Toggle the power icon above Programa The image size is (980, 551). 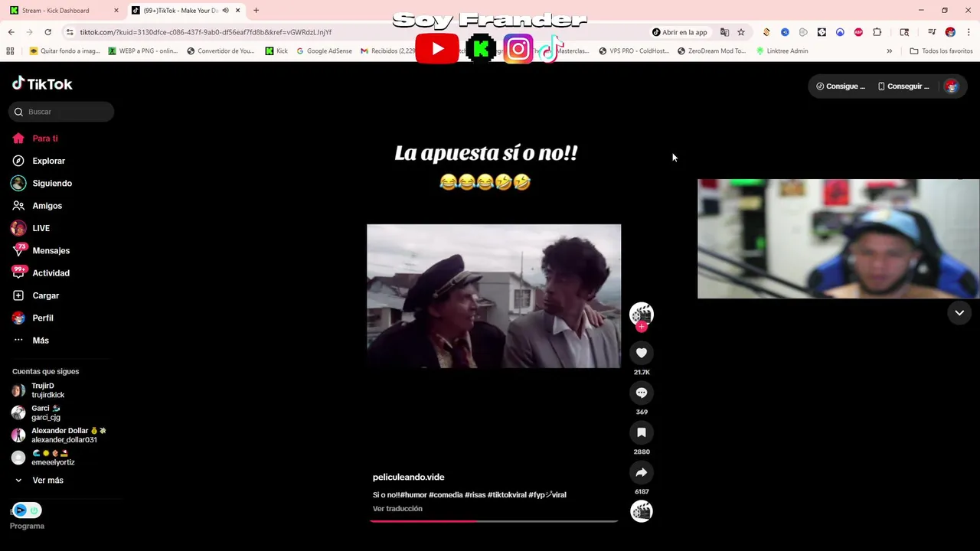point(34,510)
